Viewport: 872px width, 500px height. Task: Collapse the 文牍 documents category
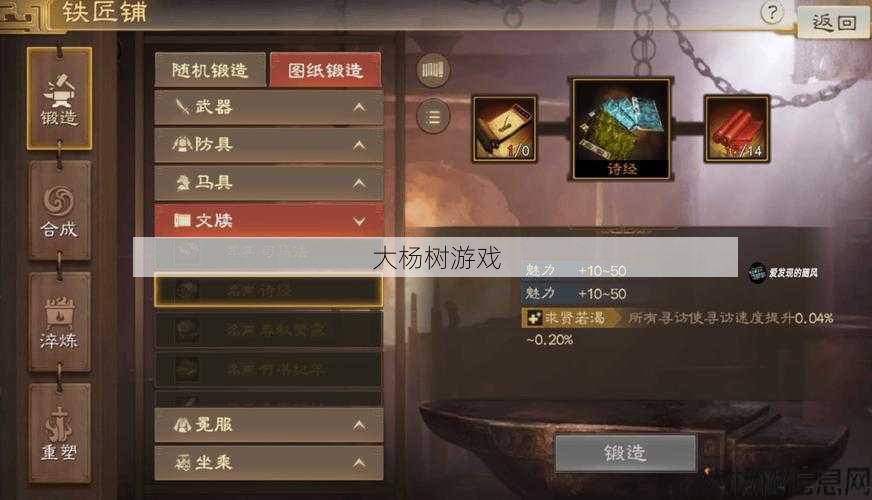click(269, 221)
